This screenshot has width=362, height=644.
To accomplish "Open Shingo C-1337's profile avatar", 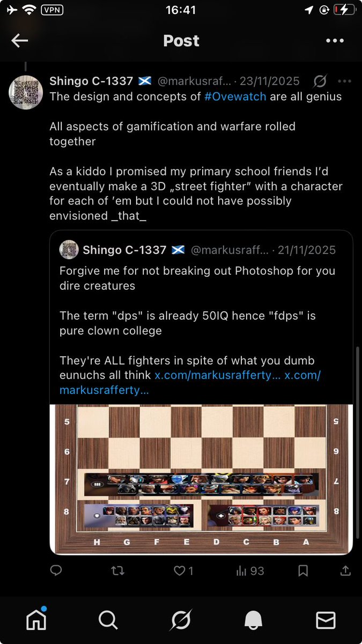I will pyautogui.click(x=26, y=92).
